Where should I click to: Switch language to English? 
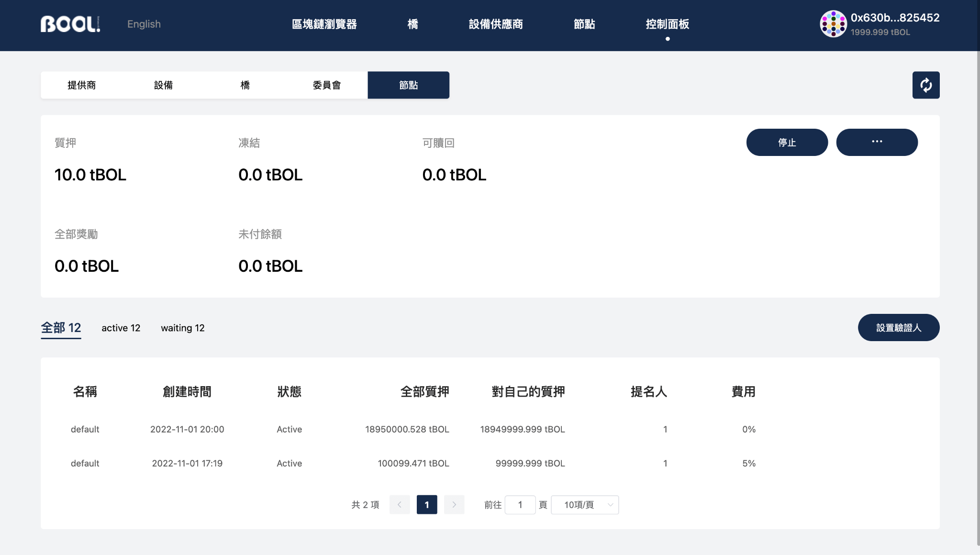tap(144, 24)
